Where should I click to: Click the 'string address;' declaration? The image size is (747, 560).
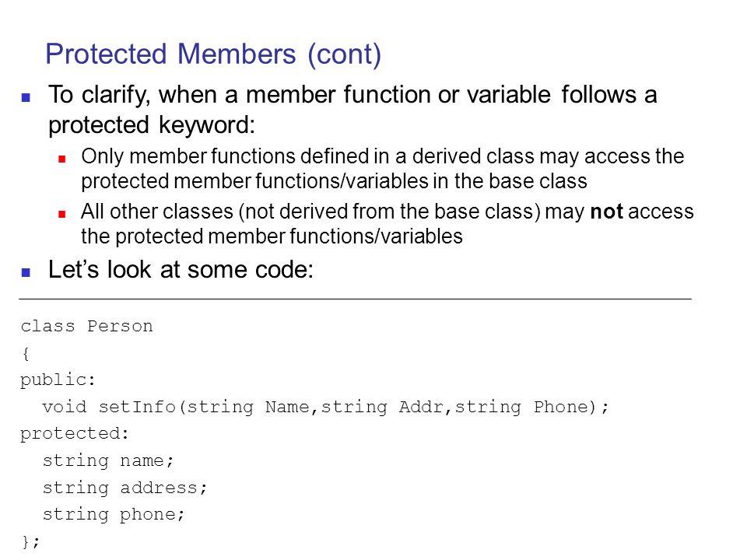click(x=124, y=488)
